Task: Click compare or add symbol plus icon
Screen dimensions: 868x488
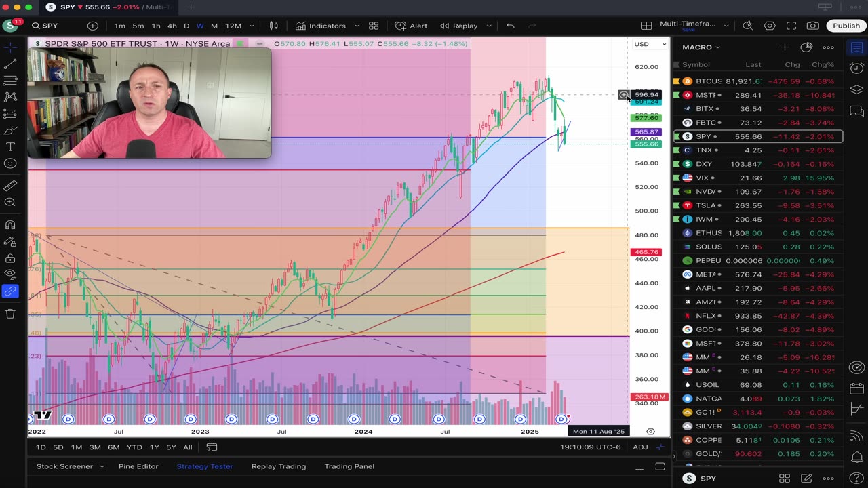Action: pos(93,26)
